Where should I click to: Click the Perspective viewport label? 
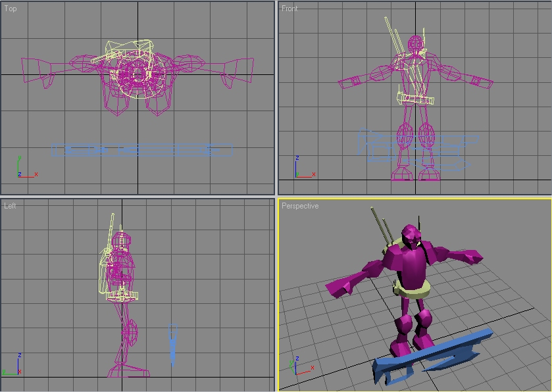(300, 206)
